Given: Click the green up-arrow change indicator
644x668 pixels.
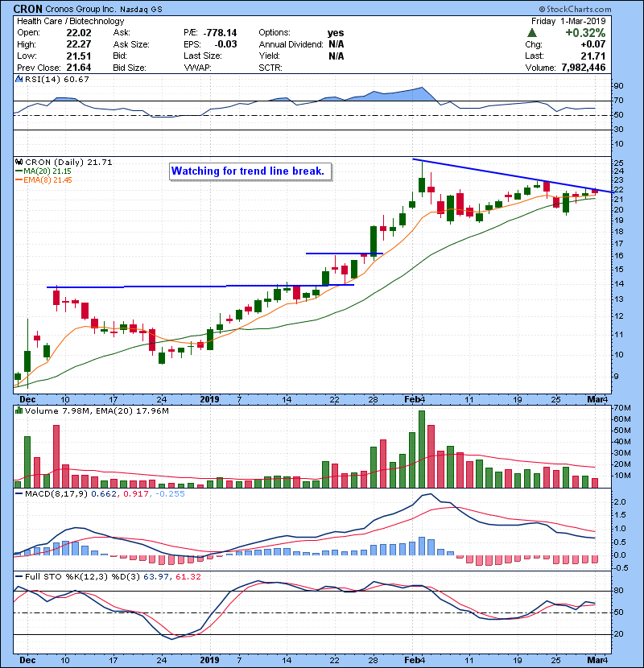Looking at the screenshot, I should tap(531, 33).
